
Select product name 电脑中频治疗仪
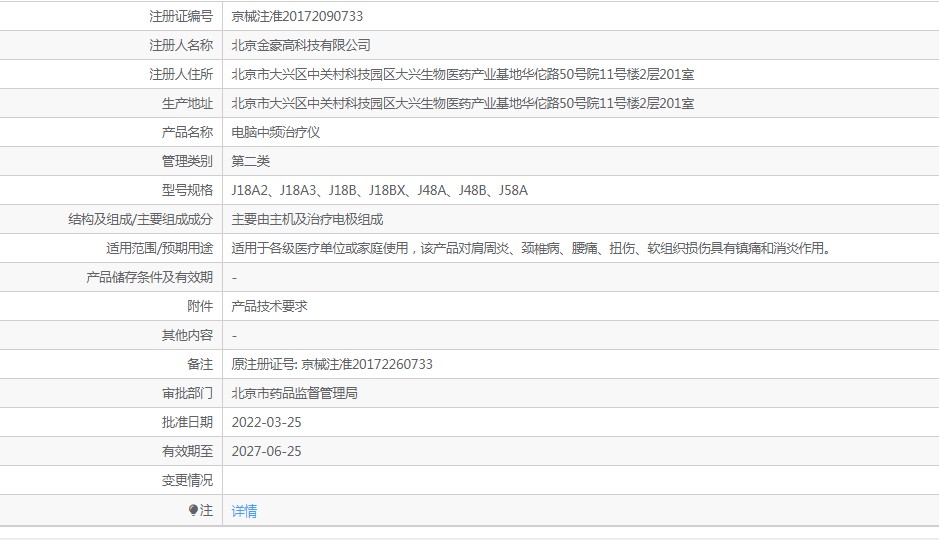275,132
